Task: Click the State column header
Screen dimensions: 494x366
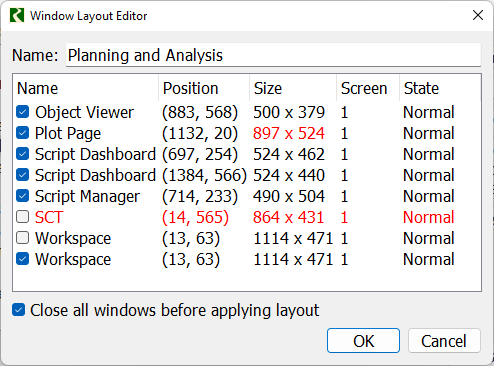Action: pyautogui.click(x=440, y=88)
